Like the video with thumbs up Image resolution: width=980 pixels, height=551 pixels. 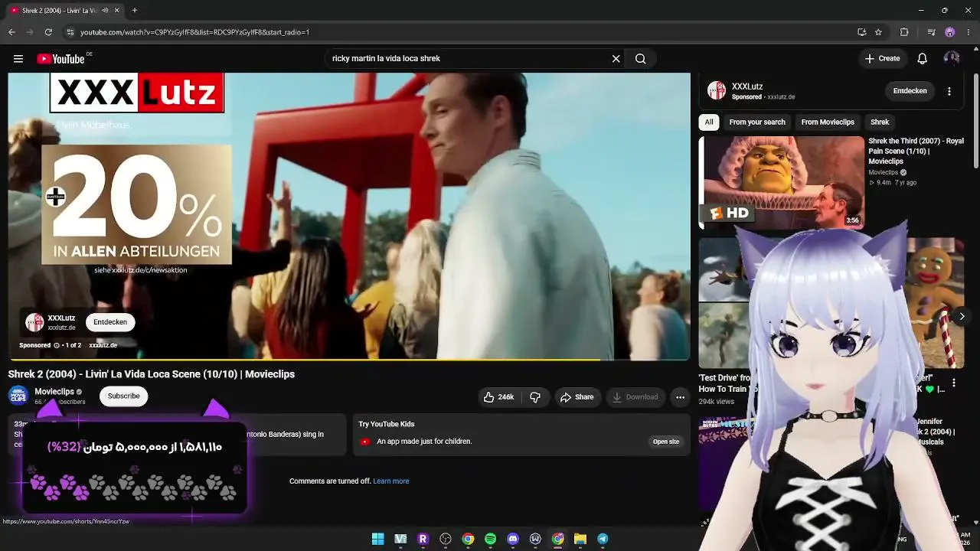pyautogui.click(x=498, y=397)
